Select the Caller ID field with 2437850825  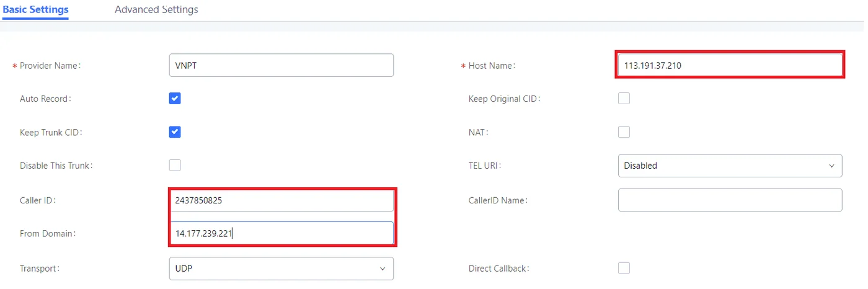coord(281,200)
